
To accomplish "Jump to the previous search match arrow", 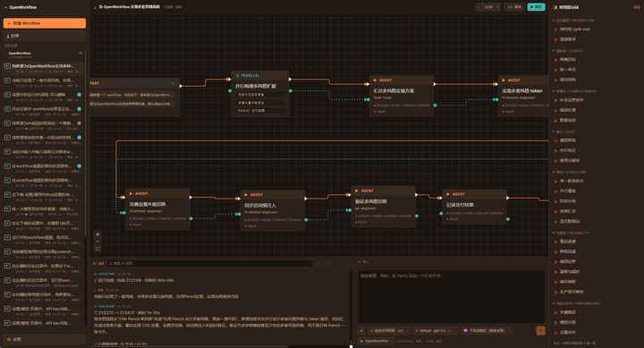I will [318, 263].
